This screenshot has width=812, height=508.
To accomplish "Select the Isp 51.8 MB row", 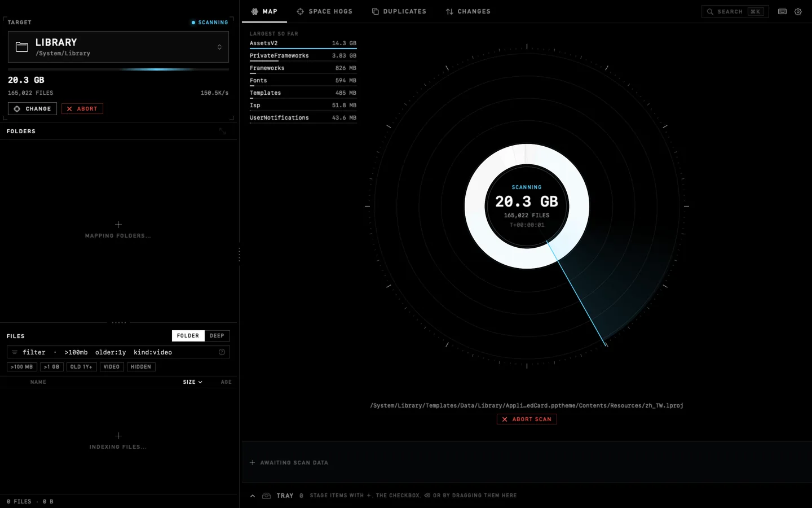I will coord(303,106).
